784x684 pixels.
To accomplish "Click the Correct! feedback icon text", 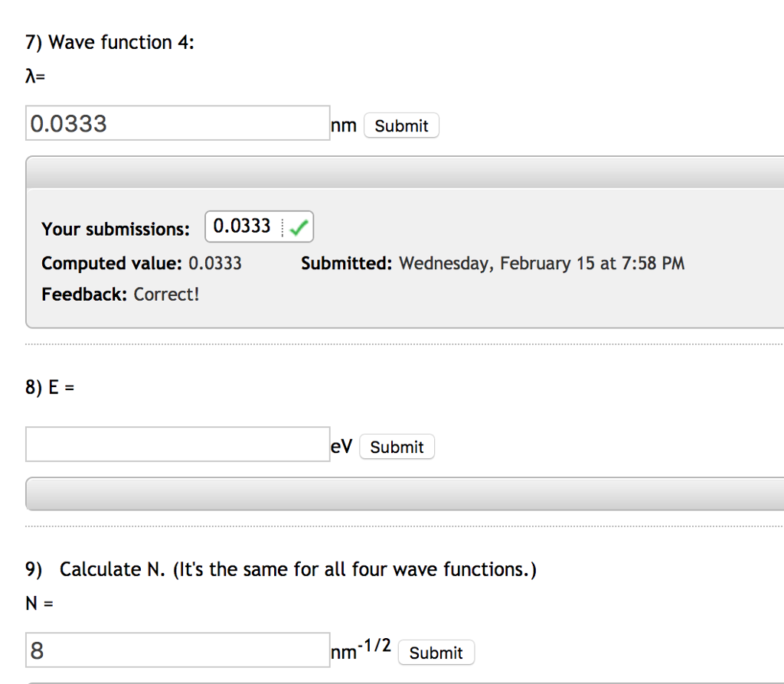I will tap(162, 294).
